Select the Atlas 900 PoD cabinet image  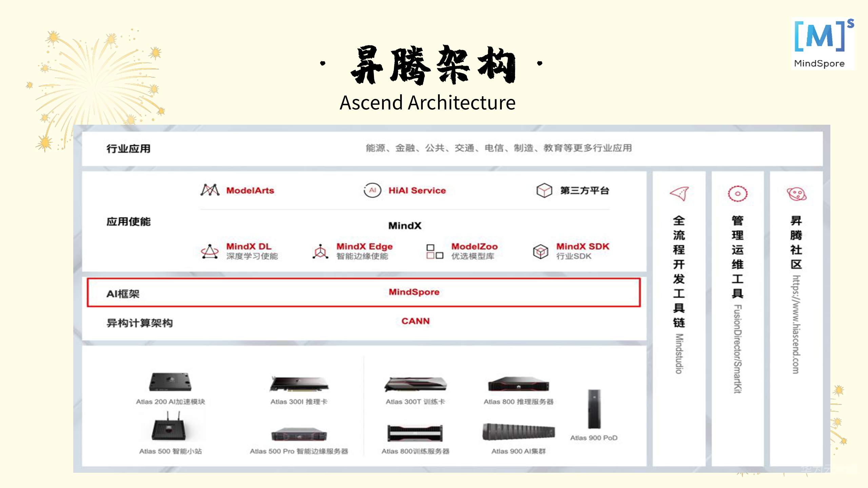594,409
